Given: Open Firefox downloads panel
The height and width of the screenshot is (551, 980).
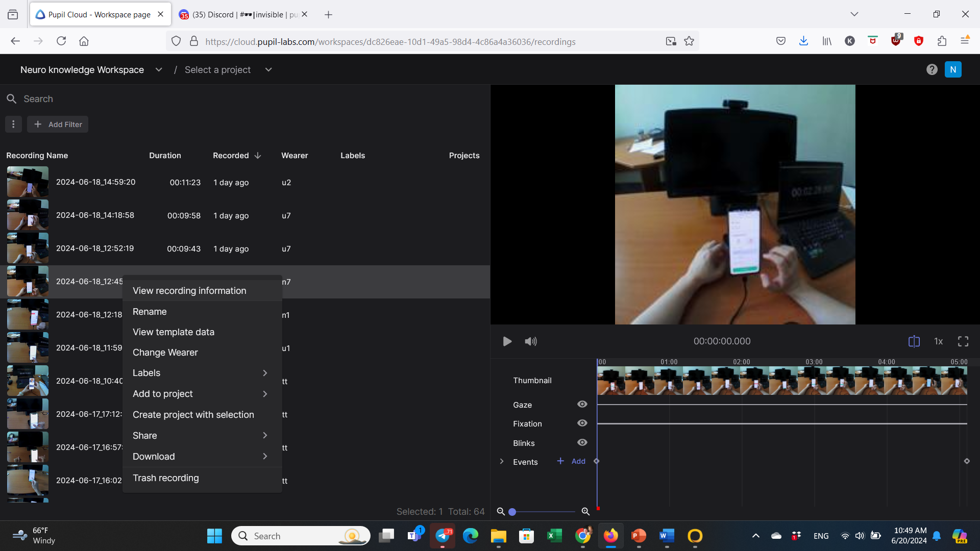Looking at the screenshot, I should click(x=803, y=41).
